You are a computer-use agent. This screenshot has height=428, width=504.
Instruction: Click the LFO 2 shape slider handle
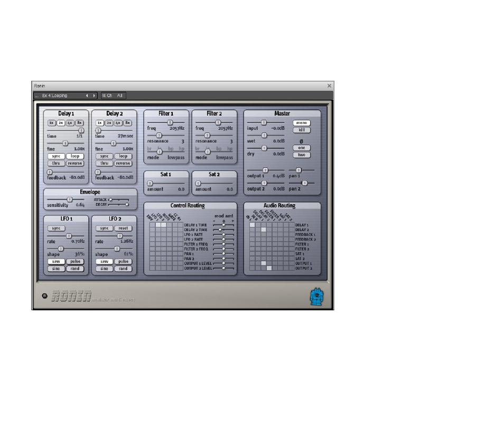tap(117, 249)
